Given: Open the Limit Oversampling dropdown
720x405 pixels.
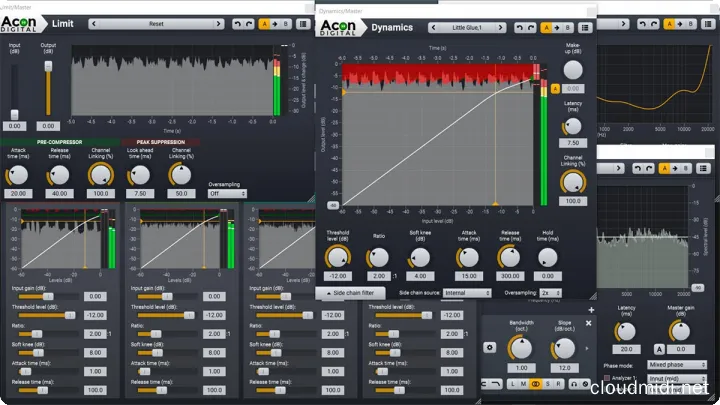Looking at the screenshot, I should [x=227, y=194].
